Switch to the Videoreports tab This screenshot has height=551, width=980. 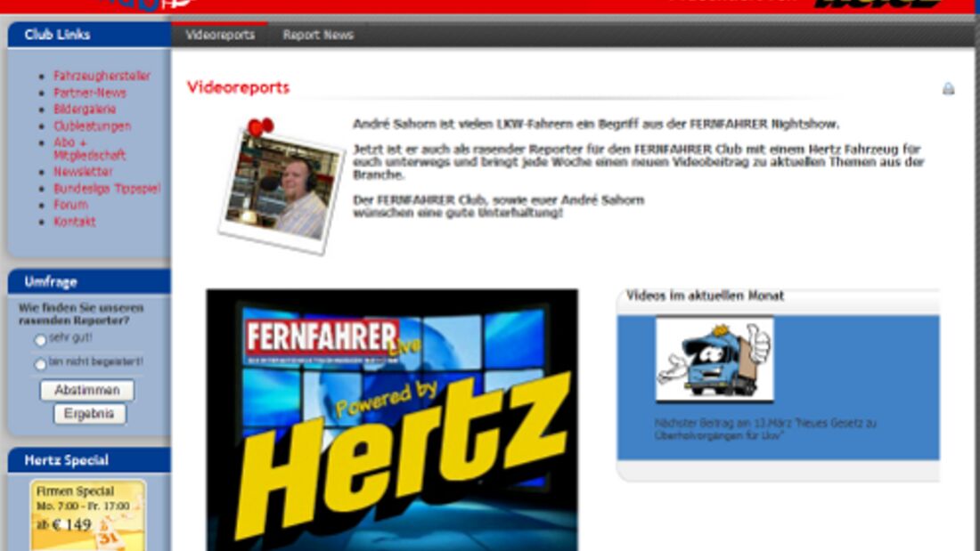220,35
